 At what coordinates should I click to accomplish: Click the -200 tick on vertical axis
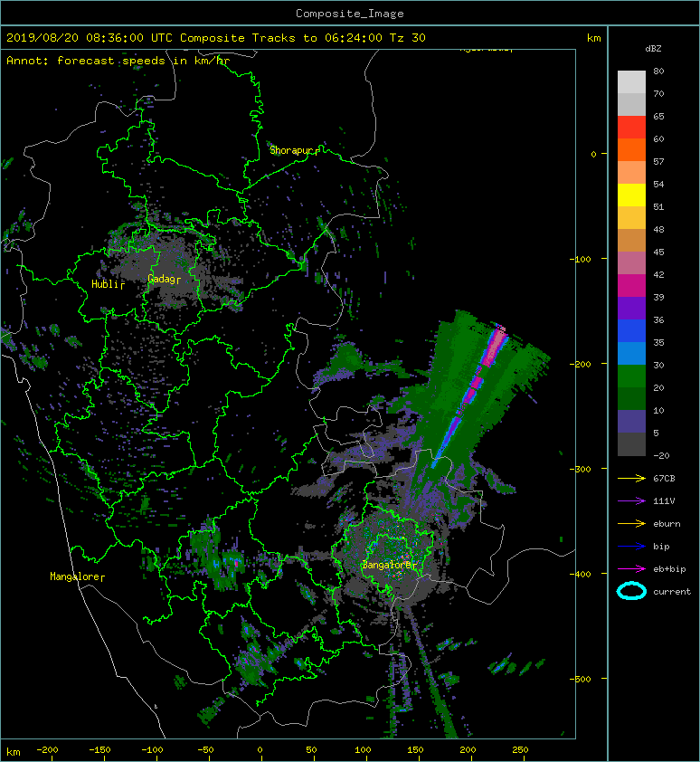point(581,364)
